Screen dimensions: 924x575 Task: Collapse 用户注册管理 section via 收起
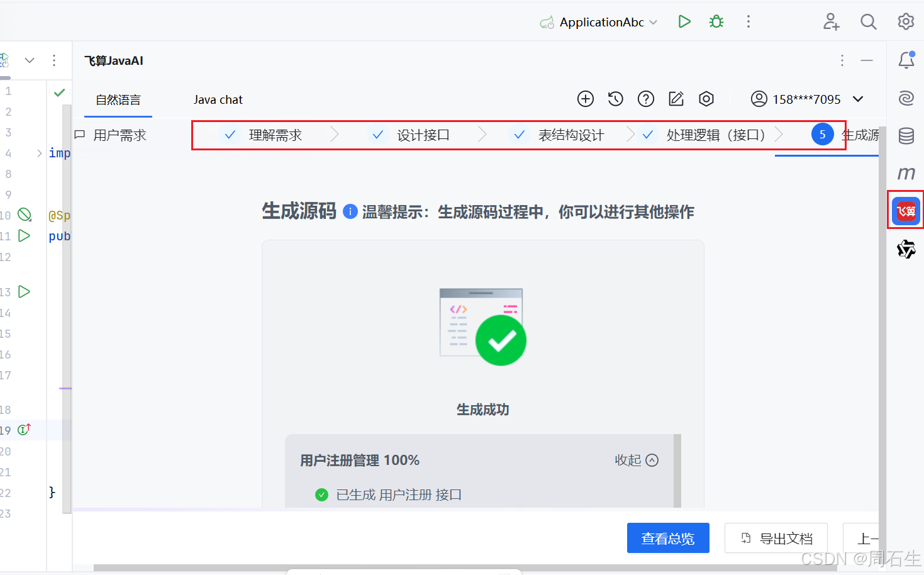click(636, 460)
